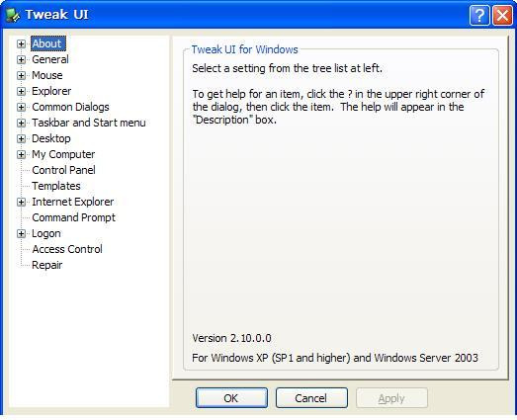Expand the Common Dialogs node
517x420 pixels.
pyautogui.click(x=21, y=107)
